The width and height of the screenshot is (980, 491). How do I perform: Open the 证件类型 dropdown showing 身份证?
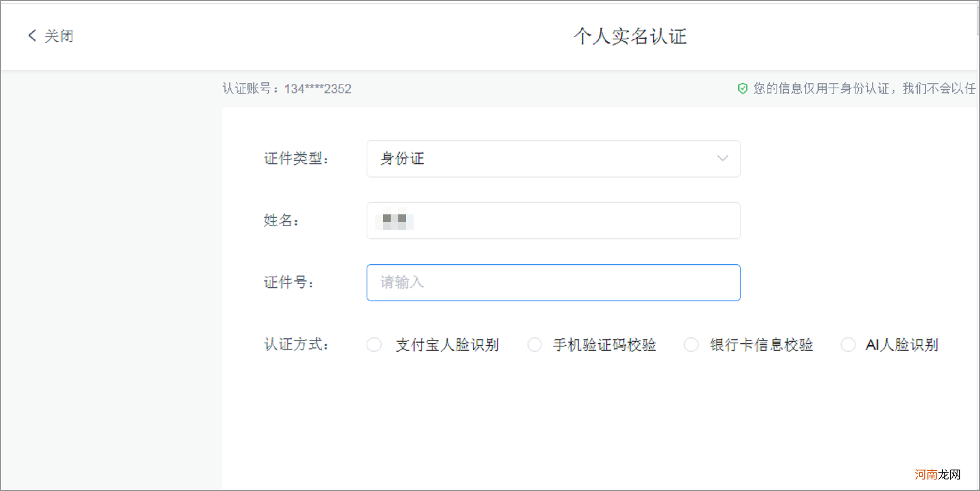[x=553, y=159]
